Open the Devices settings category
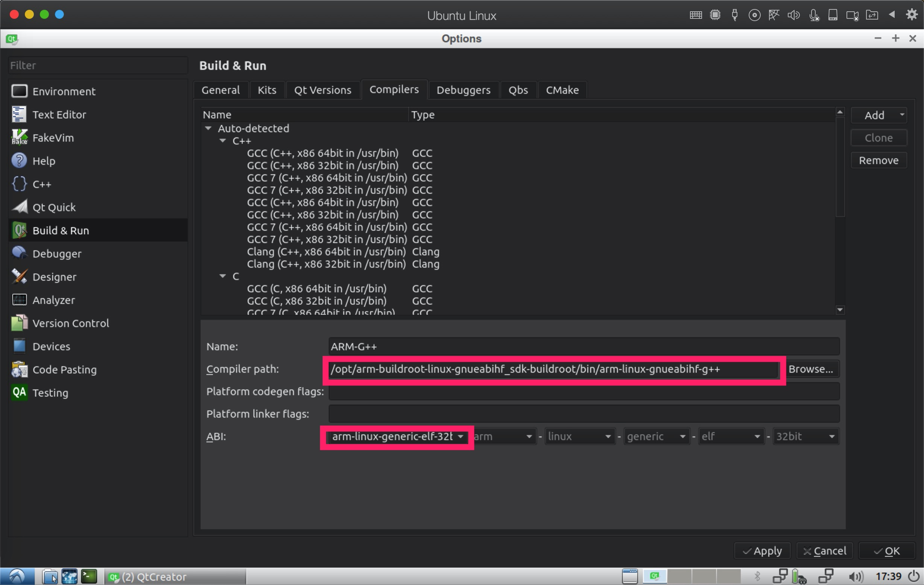 pos(98,346)
